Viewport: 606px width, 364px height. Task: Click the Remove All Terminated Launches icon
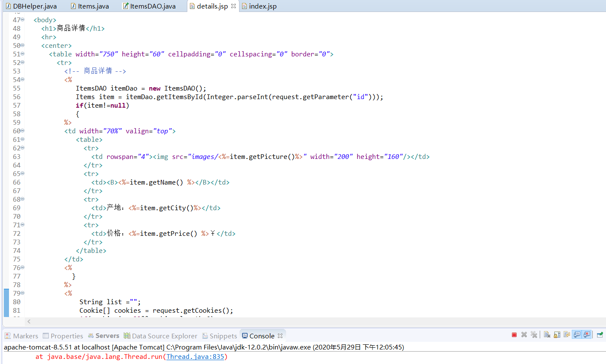pos(534,335)
